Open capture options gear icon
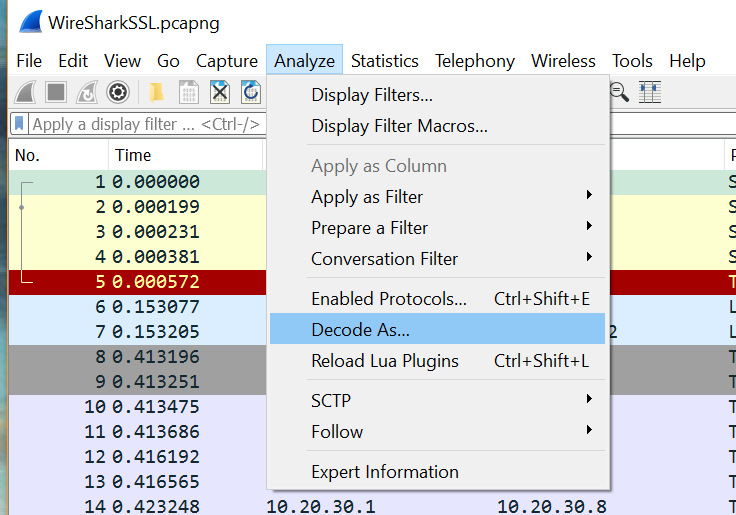 click(118, 92)
